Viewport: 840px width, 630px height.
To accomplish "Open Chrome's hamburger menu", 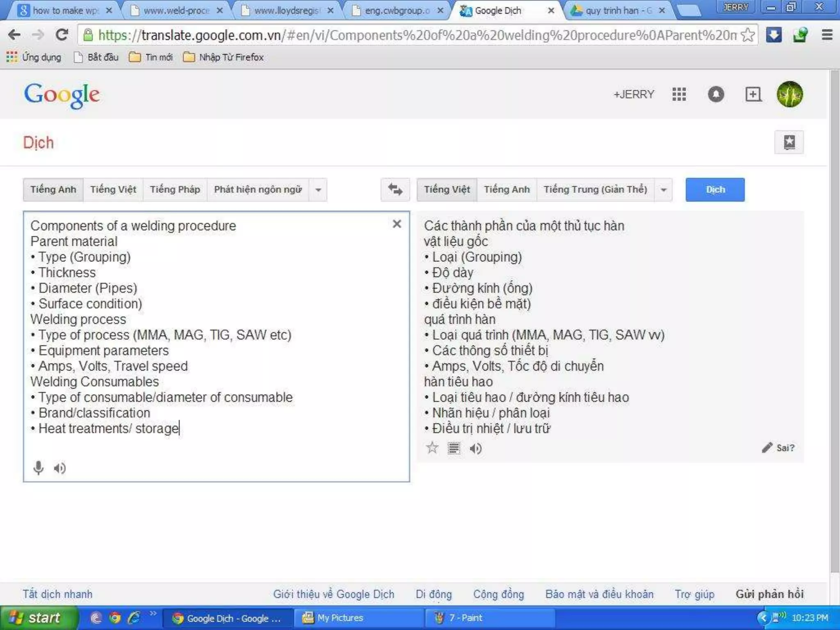I will click(x=827, y=35).
